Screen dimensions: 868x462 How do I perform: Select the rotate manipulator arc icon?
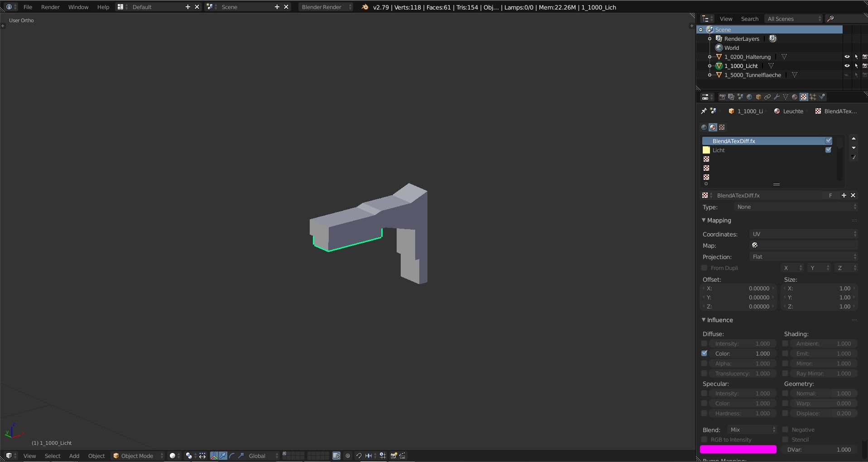click(232, 456)
